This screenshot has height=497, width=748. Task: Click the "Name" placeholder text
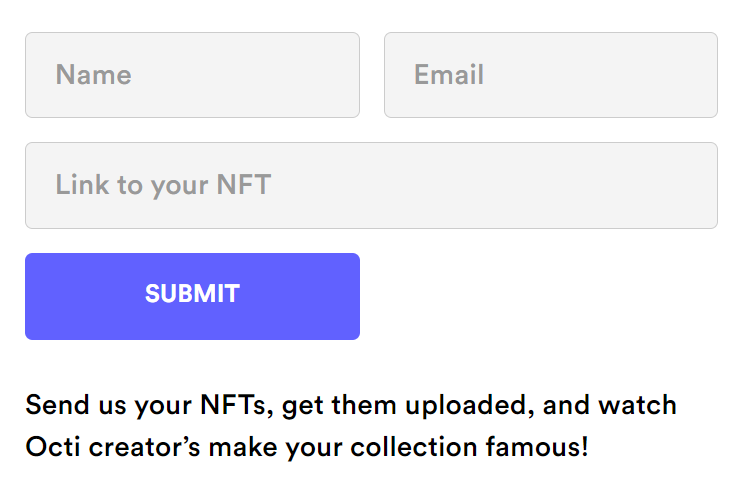coord(93,75)
